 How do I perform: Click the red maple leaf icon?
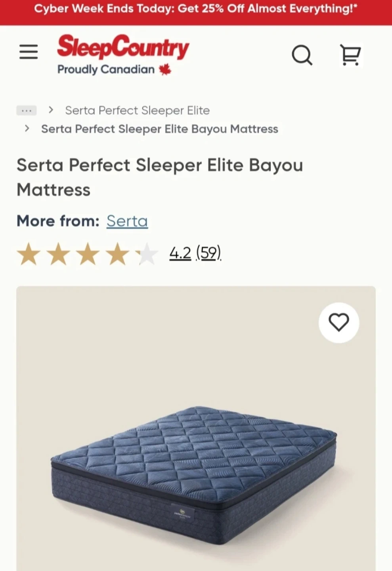[165, 70]
